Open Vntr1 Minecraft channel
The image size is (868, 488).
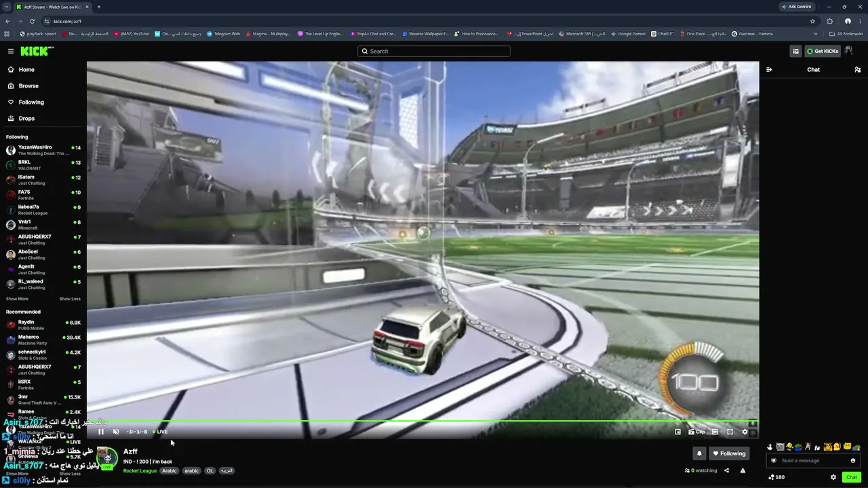click(x=43, y=225)
